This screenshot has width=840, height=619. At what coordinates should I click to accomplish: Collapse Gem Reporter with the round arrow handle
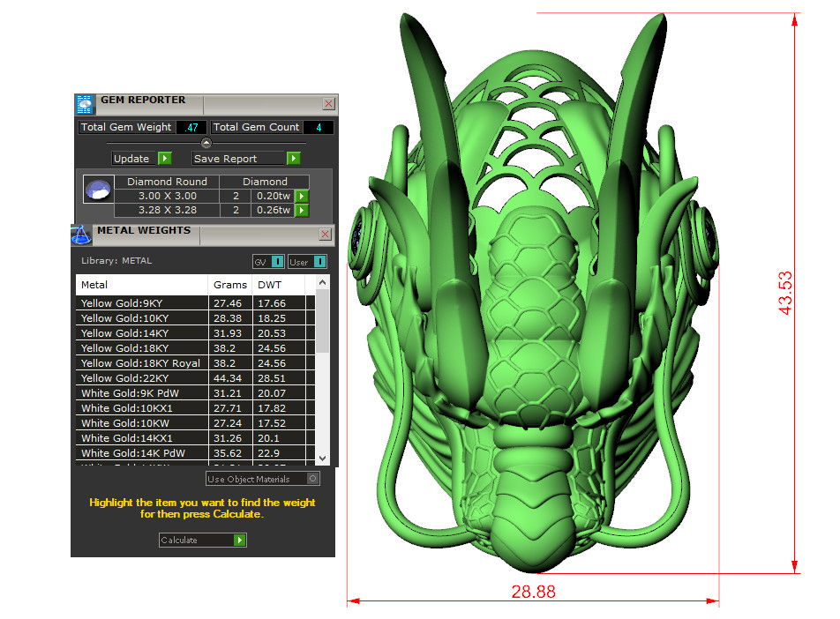coord(206,143)
